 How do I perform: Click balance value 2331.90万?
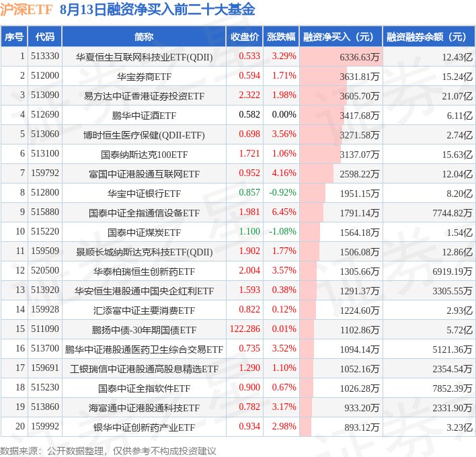coord(452,408)
